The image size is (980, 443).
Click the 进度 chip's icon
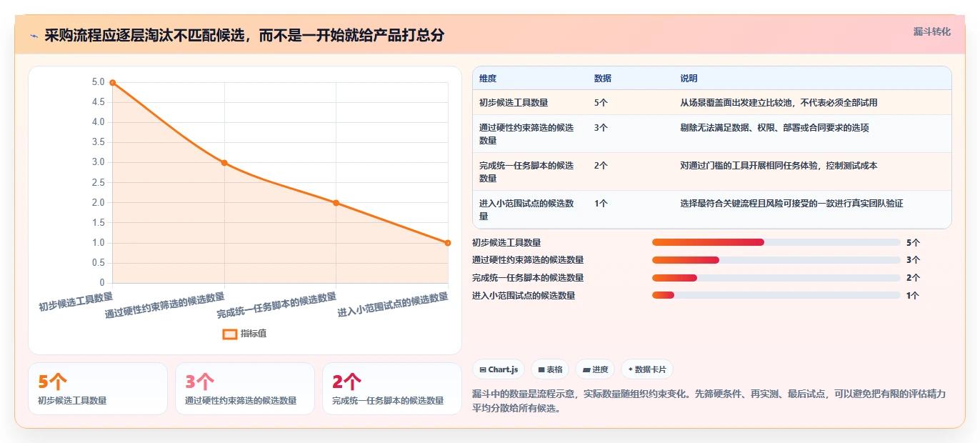click(586, 370)
